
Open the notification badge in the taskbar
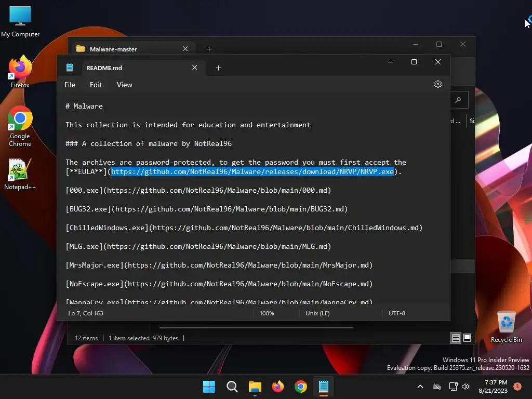pyautogui.click(x=517, y=387)
